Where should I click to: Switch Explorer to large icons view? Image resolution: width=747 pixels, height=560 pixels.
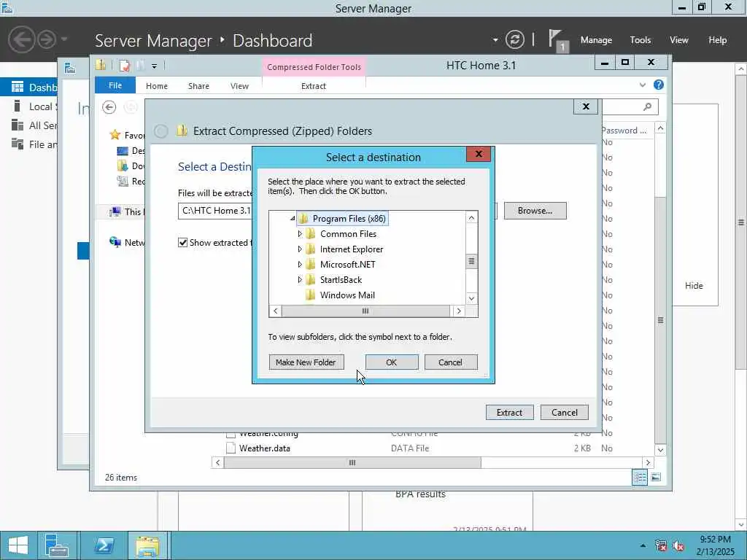pyautogui.click(x=656, y=477)
